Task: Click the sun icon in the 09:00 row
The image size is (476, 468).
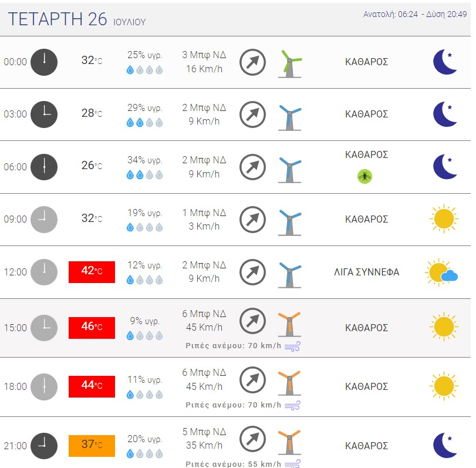Action: (444, 218)
